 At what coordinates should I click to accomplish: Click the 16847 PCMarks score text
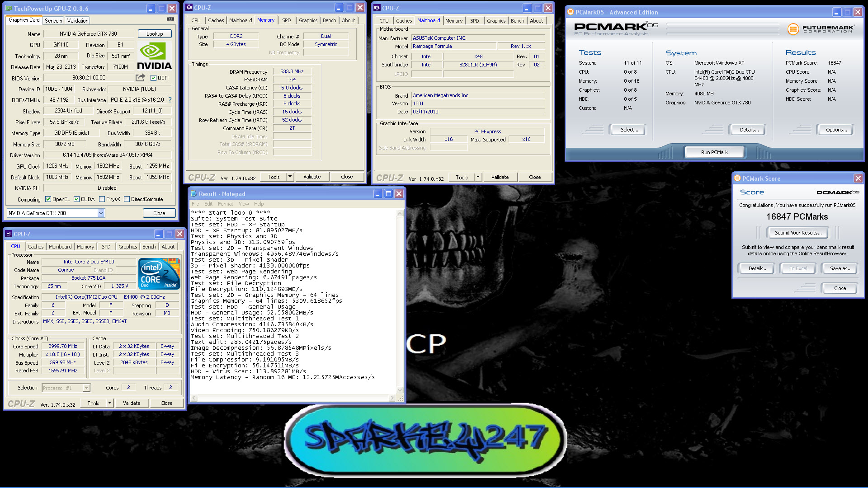pyautogui.click(x=797, y=217)
